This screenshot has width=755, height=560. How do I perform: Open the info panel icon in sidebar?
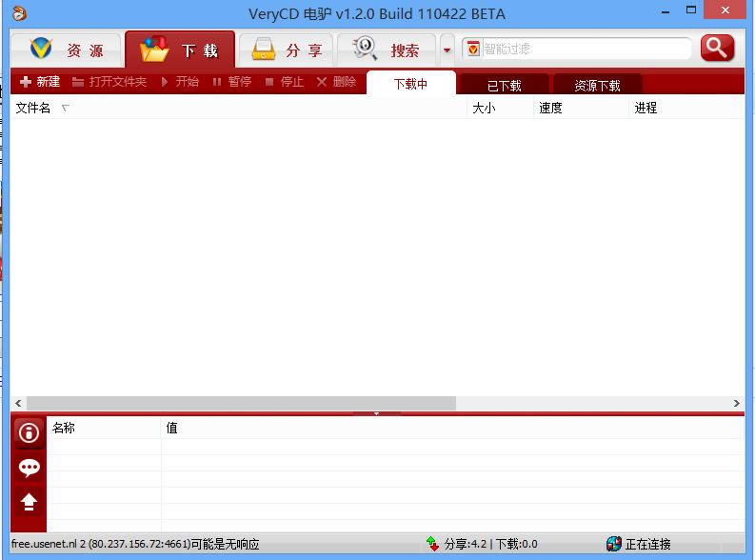29,433
